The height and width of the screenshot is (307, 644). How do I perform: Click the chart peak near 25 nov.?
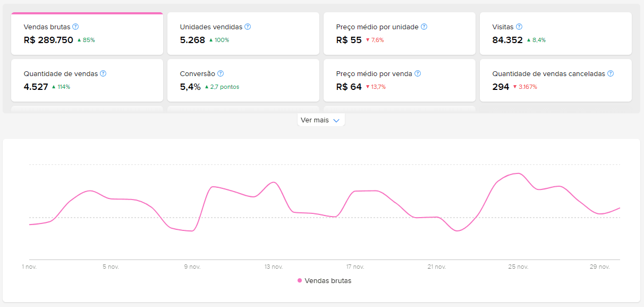point(518,173)
